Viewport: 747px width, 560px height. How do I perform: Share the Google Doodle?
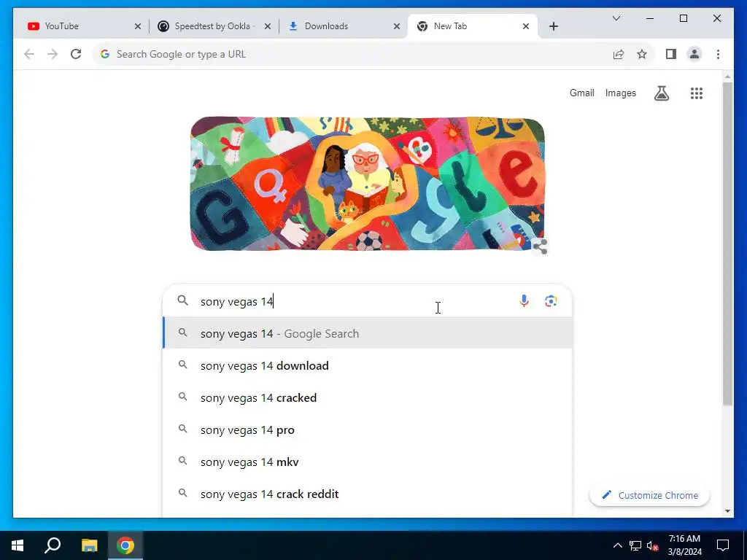(x=540, y=246)
